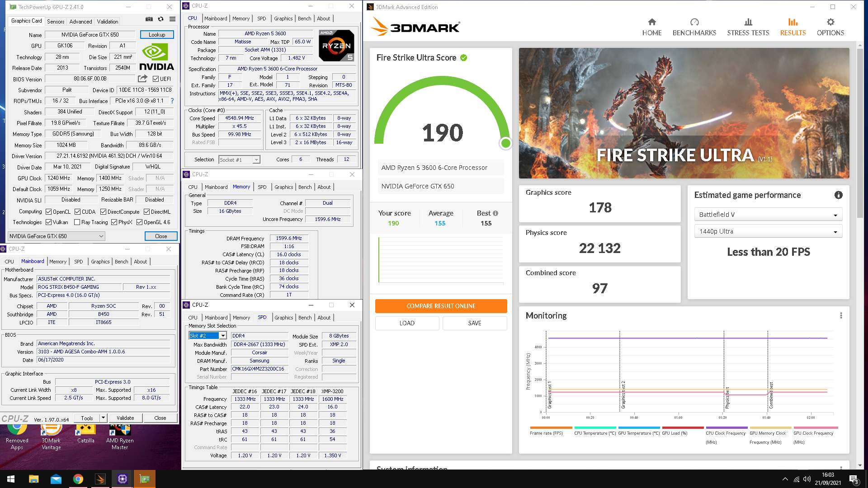Open Bench tab in top CPU-Z window
This screenshot has height=488, width=868.
[304, 19]
